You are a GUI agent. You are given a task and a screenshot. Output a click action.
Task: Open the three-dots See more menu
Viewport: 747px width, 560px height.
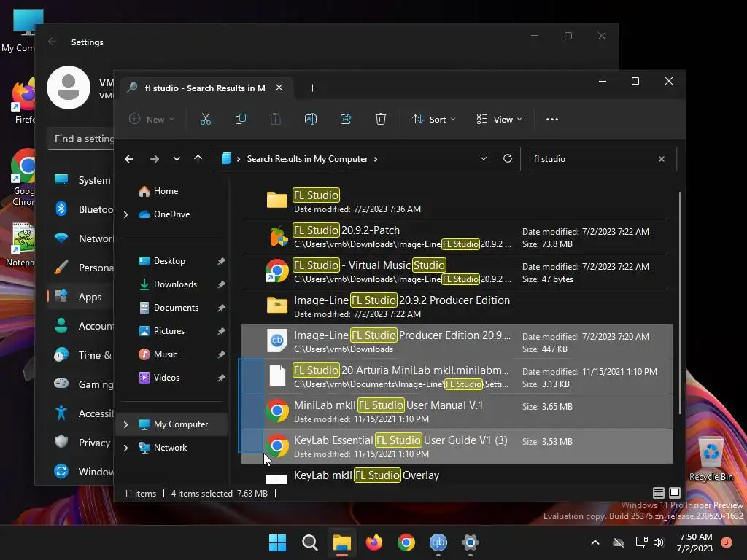point(552,119)
